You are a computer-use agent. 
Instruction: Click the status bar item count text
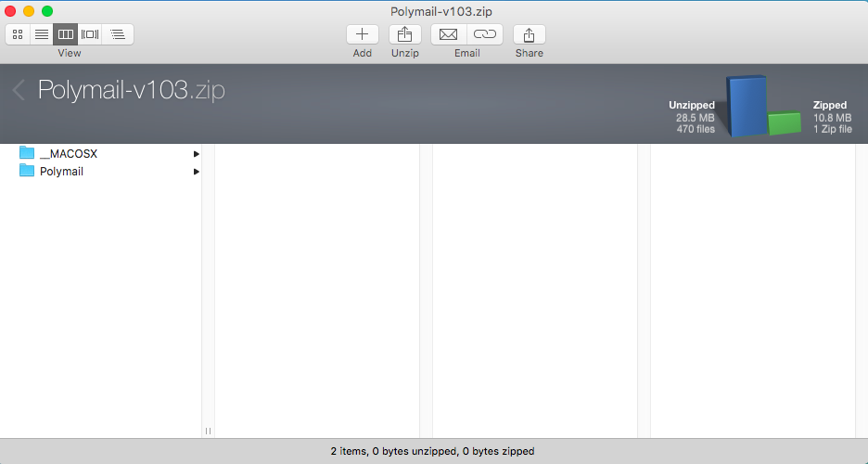click(x=432, y=451)
